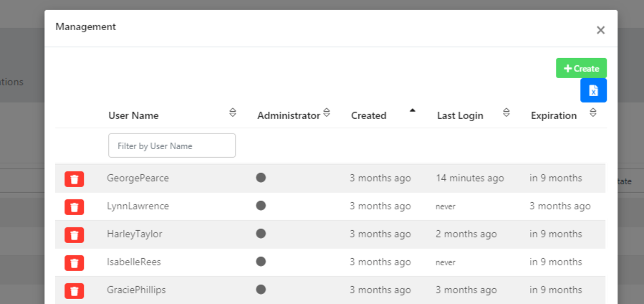The image size is (644, 304).
Task: Click LynnLawrence's '3 months ago' expiration
Action: pyautogui.click(x=559, y=206)
